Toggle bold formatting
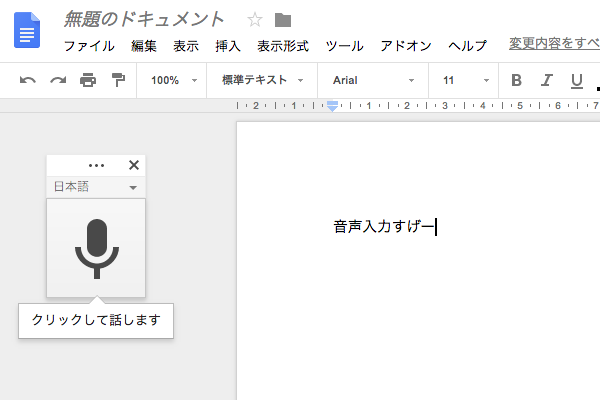600x400 pixels. [x=516, y=80]
